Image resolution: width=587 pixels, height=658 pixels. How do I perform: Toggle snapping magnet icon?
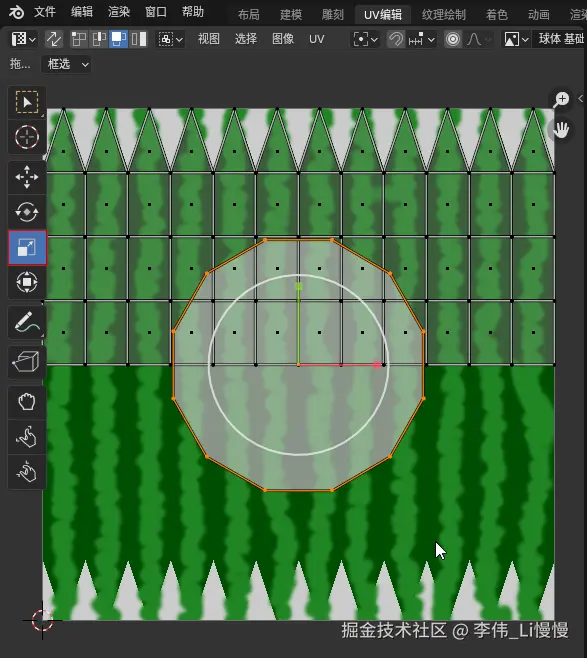point(396,39)
